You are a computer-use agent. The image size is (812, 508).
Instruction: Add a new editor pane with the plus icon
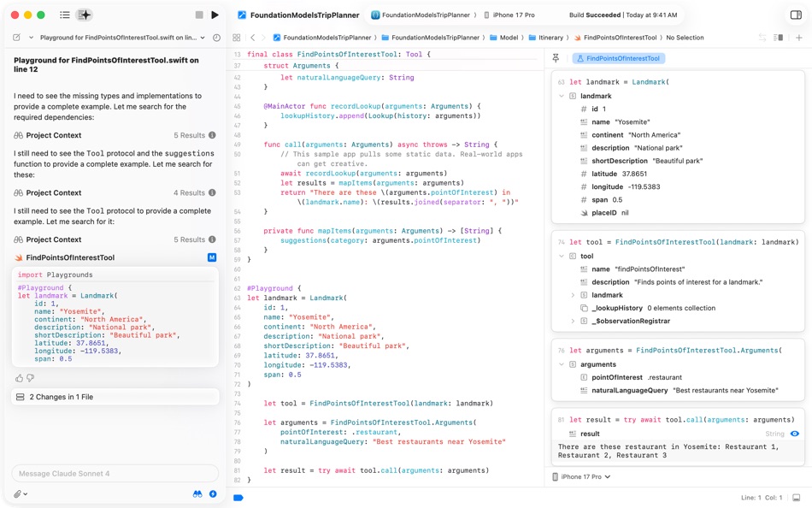point(801,38)
